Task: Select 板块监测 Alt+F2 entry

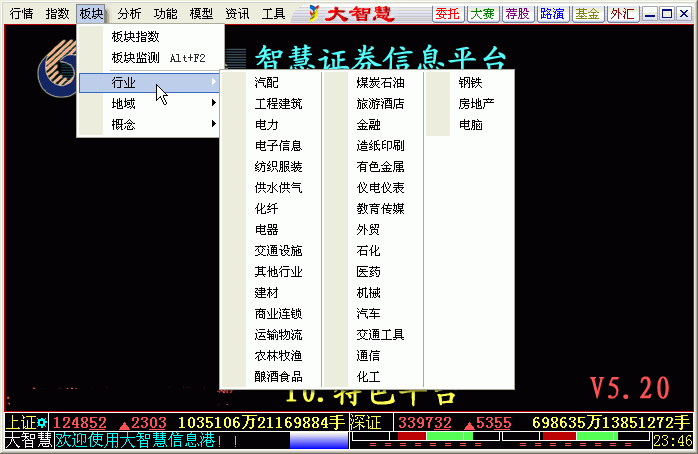Action: point(150,58)
